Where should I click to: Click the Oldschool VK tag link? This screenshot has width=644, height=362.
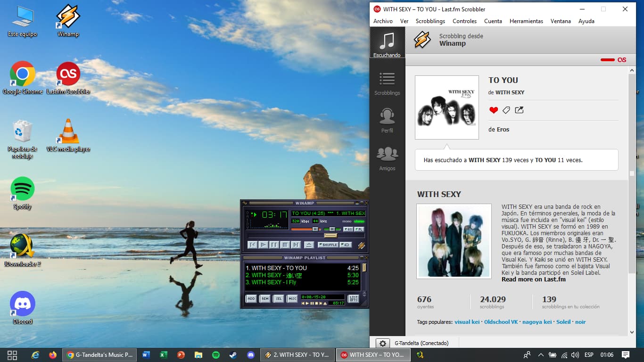[x=501, y=322]
